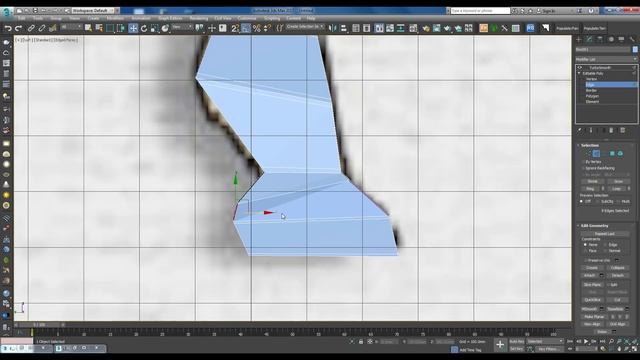Screen dimensions: 640x360
Task: Open the Material Editor
Action: pos(413,28)
